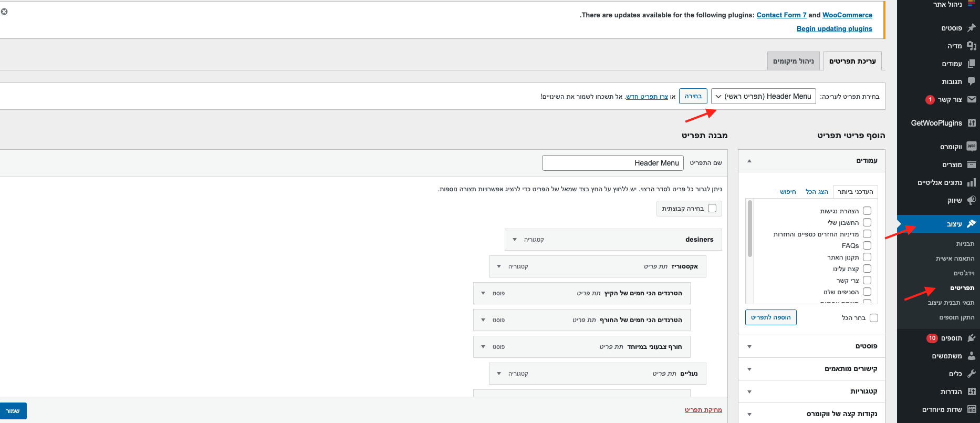Click the Add to Menu button
Viewport: 980px width, 423px height.
[x=770, y=317]
